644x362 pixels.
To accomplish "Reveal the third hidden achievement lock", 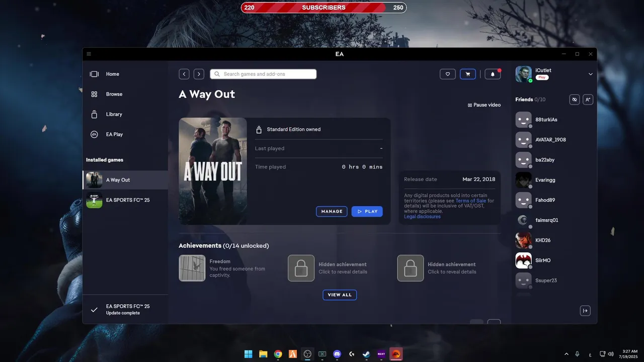I will [x=410, y=268].
